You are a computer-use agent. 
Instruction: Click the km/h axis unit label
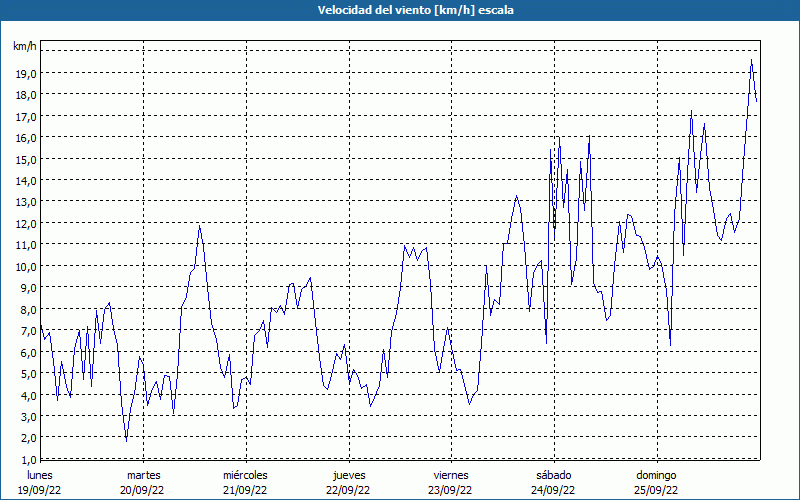coord(25,46)
